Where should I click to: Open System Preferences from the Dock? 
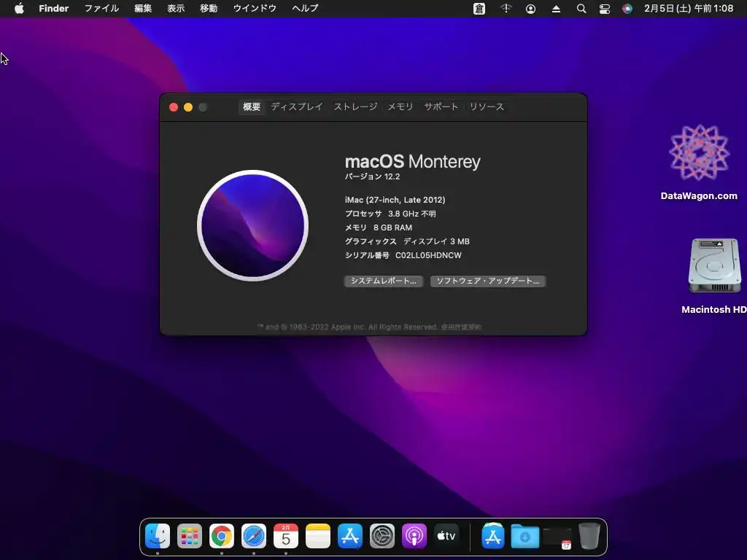click(x=382, y=536)
